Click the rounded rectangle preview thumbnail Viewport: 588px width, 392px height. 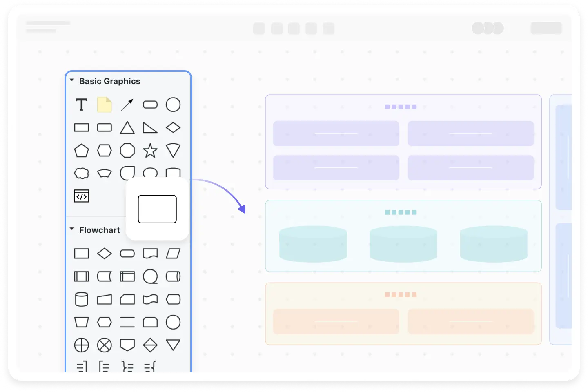tap(157, 209)
